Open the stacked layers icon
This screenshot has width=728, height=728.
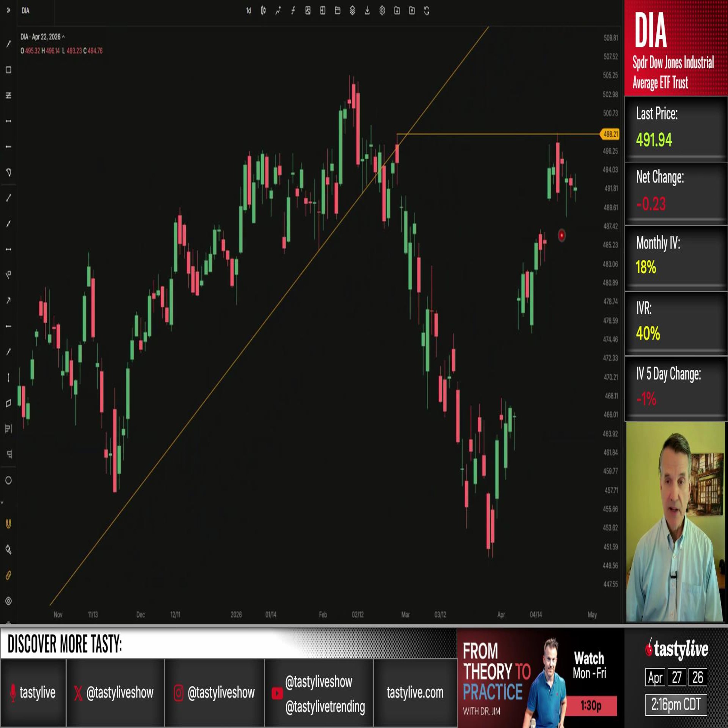point(352,11)
